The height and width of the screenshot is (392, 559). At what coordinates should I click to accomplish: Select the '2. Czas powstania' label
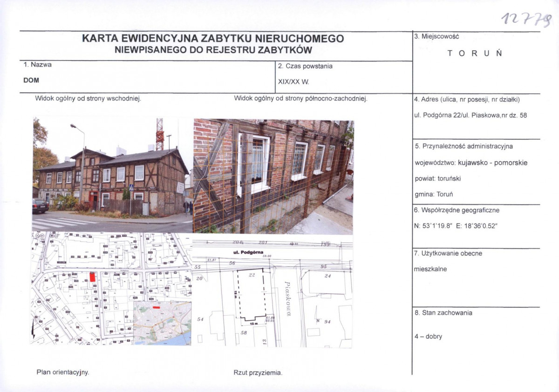click(305, 66)
